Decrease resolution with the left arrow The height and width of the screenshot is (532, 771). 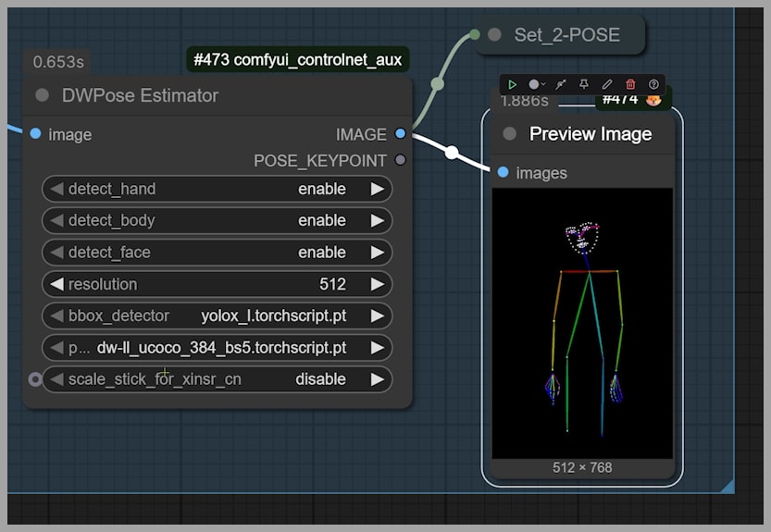56,284
